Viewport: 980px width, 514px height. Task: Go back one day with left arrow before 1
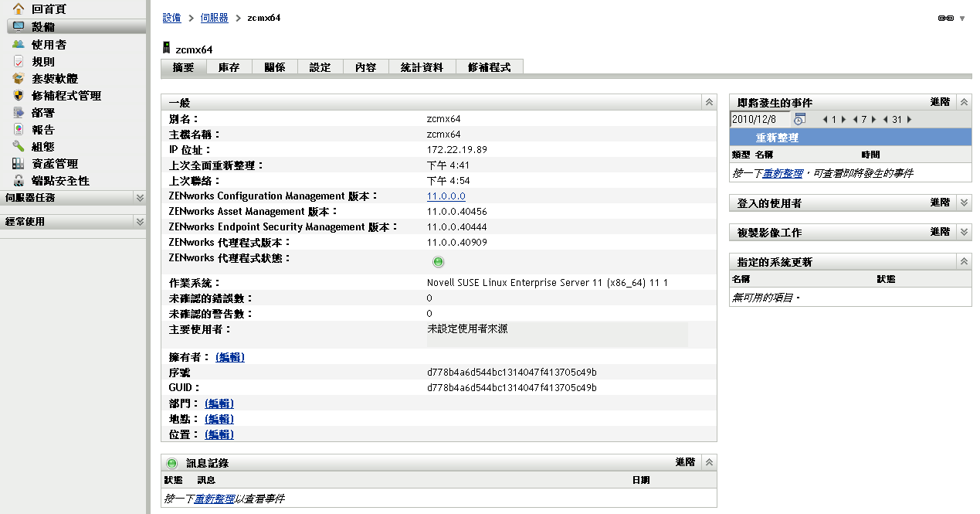(x=826, y=120)
